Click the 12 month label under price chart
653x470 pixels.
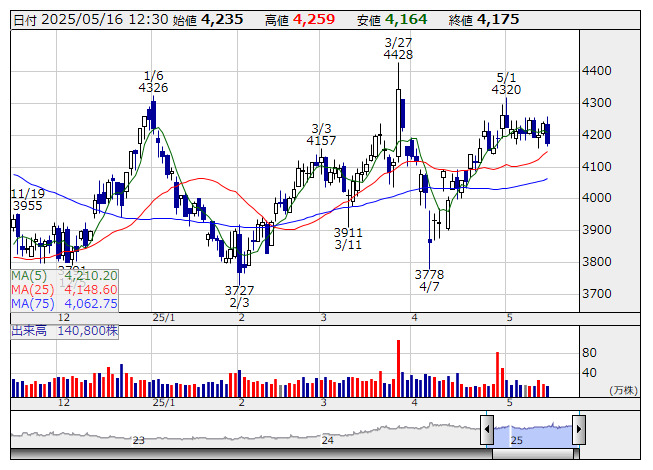click(64, 318)
